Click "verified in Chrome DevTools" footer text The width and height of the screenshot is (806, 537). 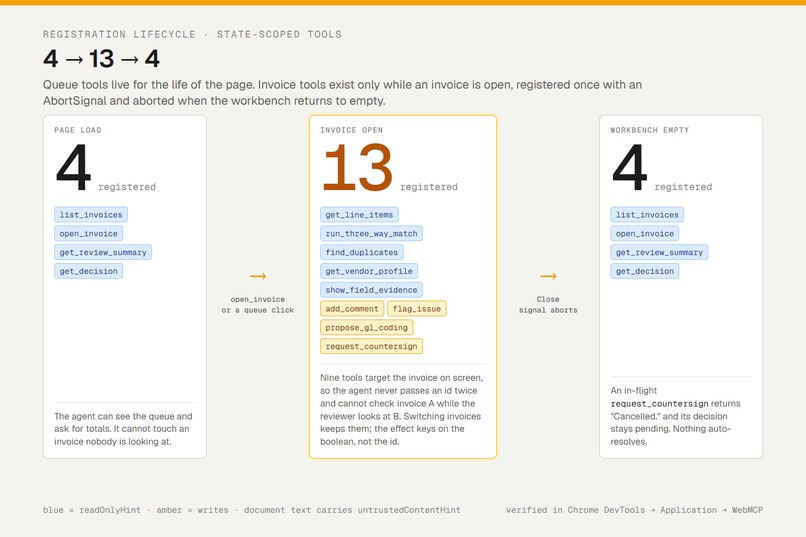pyautogui.click(x=575, y=510)
